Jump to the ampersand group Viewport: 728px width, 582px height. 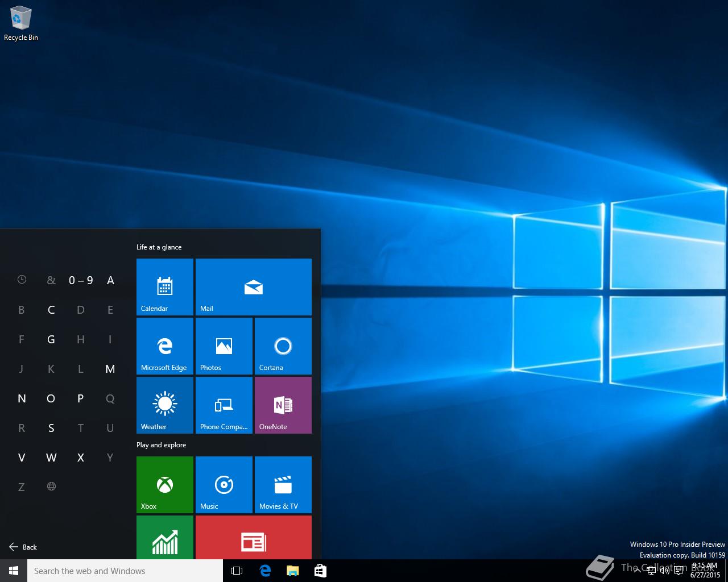(51, 280)
